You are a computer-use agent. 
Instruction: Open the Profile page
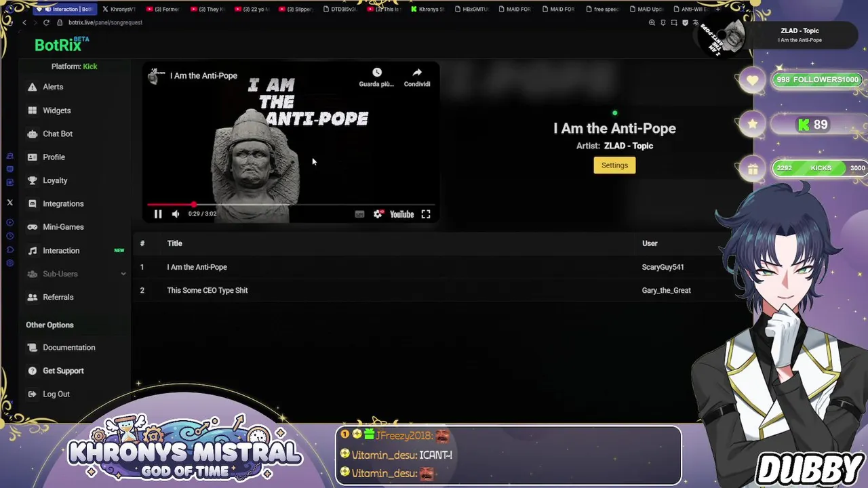click(x=54, y=157)
